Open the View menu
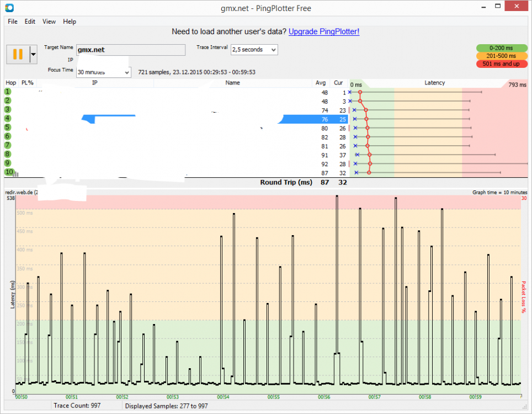The image size is (532, 414). [49, 22]
